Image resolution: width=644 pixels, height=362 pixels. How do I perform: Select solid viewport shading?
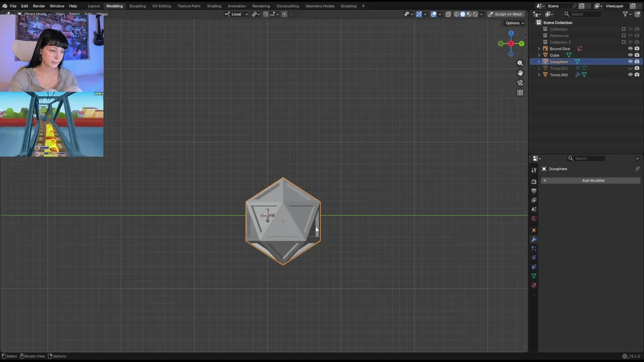click(x=463, y=14)
